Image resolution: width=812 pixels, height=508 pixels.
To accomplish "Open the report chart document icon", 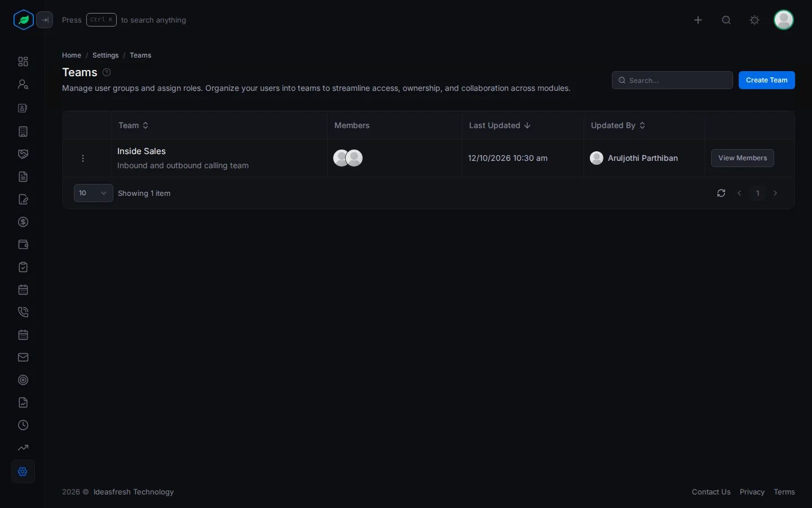I will coord(23,402).
